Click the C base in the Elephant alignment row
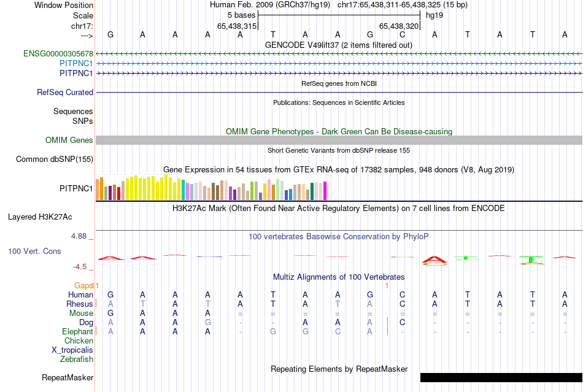The image size is (583, 392). click(338, 331)
